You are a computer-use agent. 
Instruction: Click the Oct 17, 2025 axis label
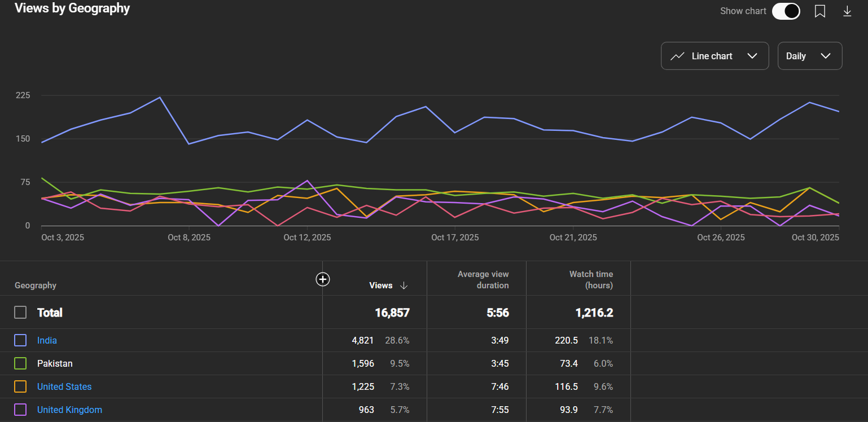[455, 238]
